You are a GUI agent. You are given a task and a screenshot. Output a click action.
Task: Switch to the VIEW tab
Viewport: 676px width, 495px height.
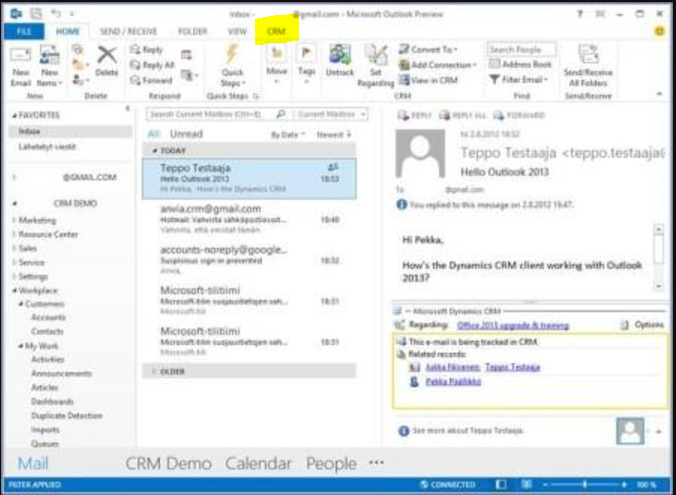[237, 31]
